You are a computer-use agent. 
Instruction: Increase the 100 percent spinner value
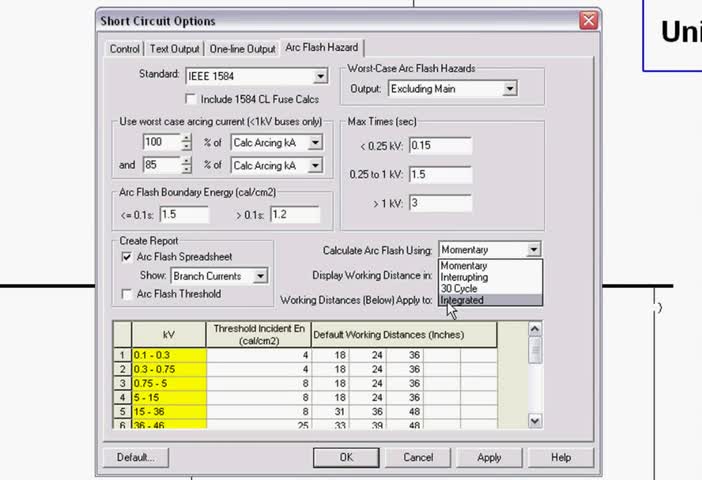187,138
